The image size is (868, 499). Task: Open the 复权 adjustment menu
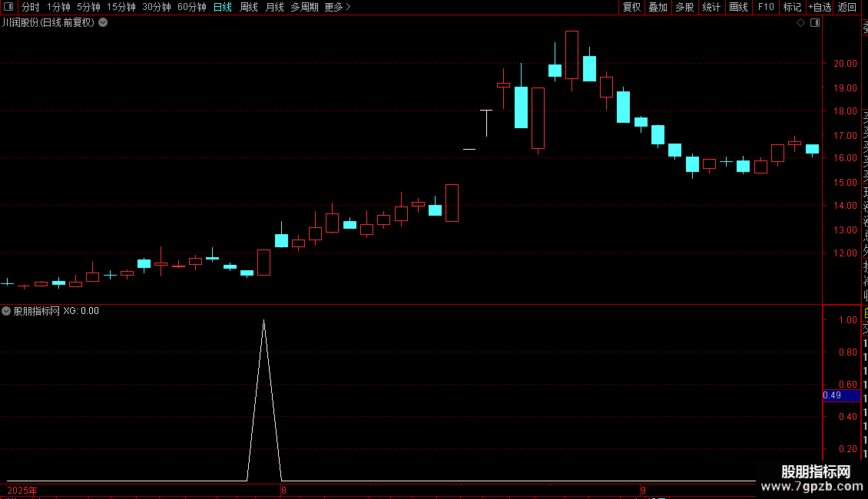631,7
